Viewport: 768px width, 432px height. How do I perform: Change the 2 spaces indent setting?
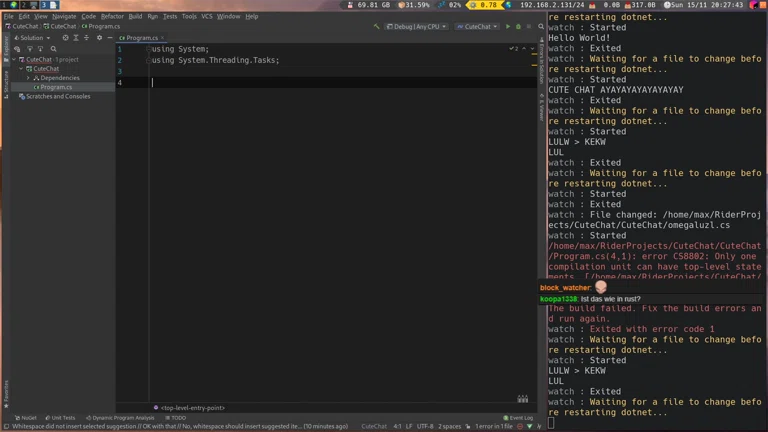449,427
